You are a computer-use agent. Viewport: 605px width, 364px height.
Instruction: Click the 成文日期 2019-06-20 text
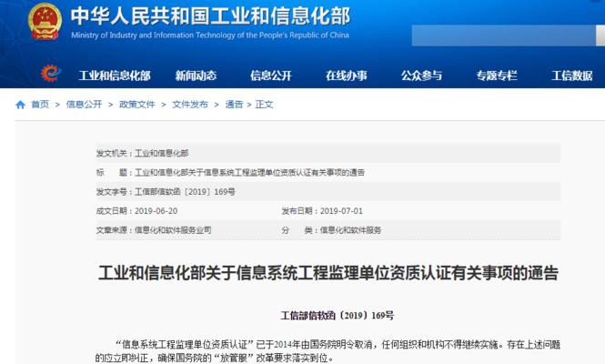coord(137,211)
